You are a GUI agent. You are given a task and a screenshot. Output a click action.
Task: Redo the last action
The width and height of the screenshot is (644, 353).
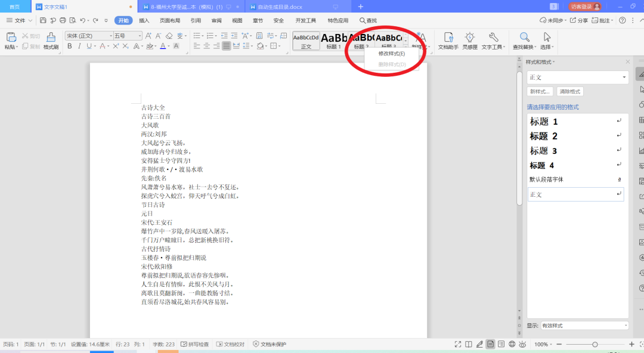click(95, 20)
